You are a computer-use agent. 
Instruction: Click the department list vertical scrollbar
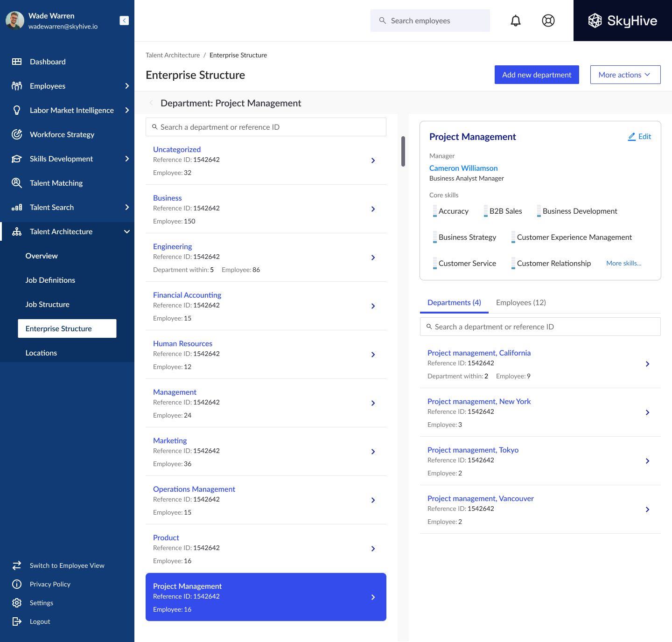pyautogui.click(x=403, y=151)
